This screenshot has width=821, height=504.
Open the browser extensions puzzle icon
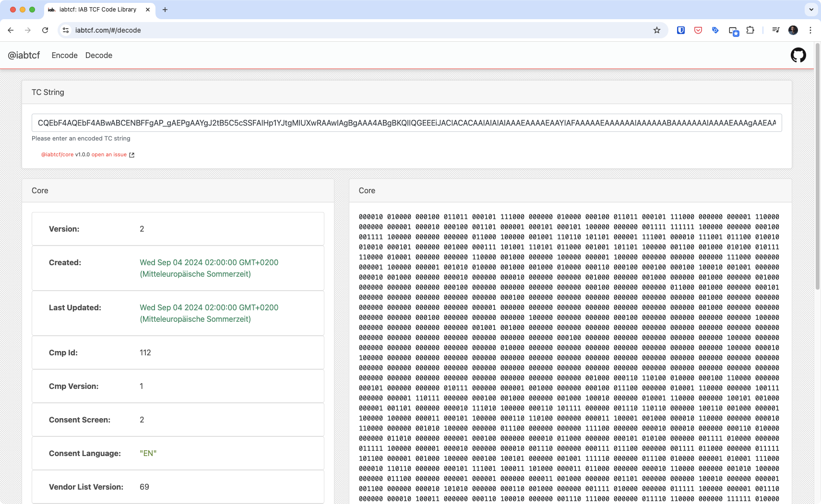(750, 30)
